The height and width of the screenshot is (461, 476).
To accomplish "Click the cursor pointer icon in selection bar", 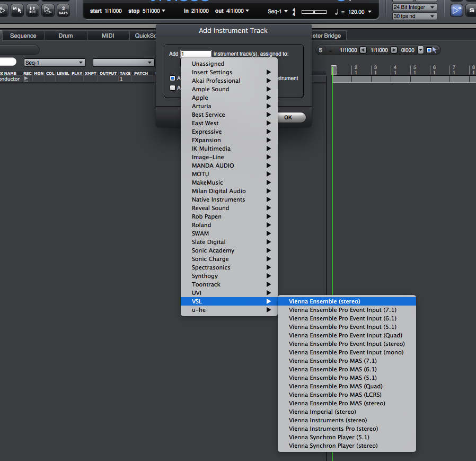I will click(x=435, y=50).
